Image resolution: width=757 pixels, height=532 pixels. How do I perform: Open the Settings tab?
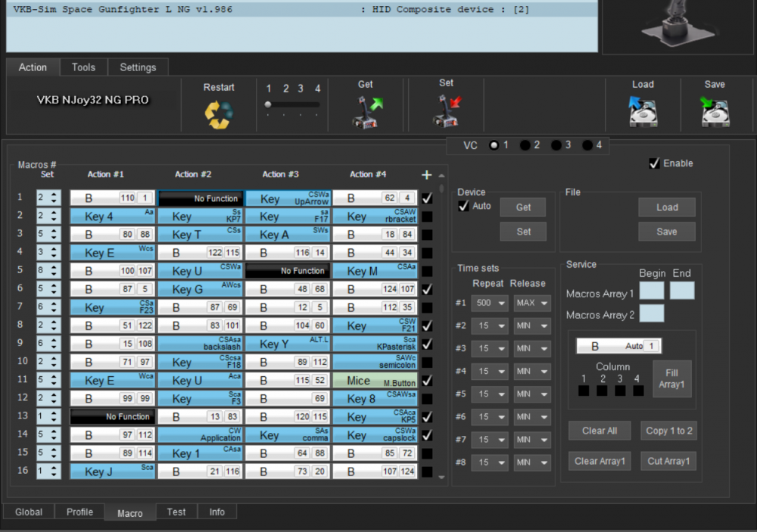pos(138,67)
